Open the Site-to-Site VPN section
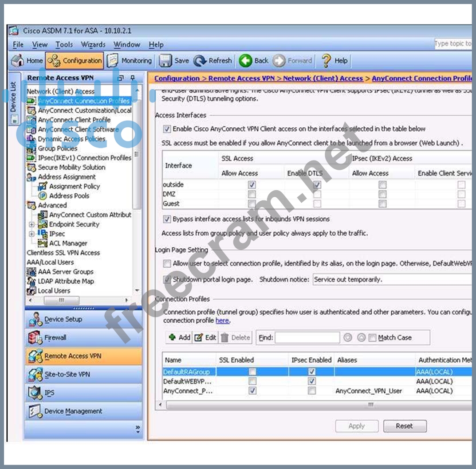 click(35, 375)
